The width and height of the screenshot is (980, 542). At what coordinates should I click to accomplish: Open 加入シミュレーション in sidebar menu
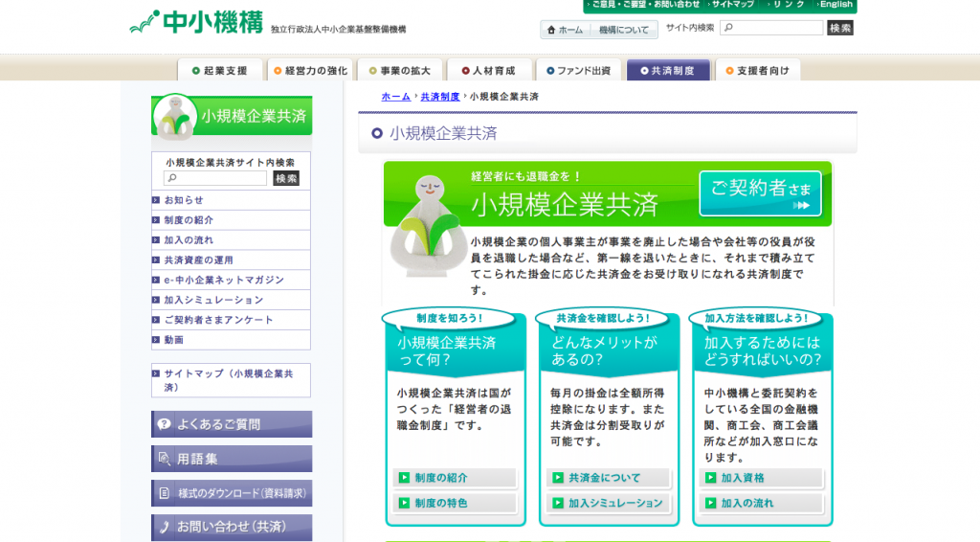pos(231,300)
